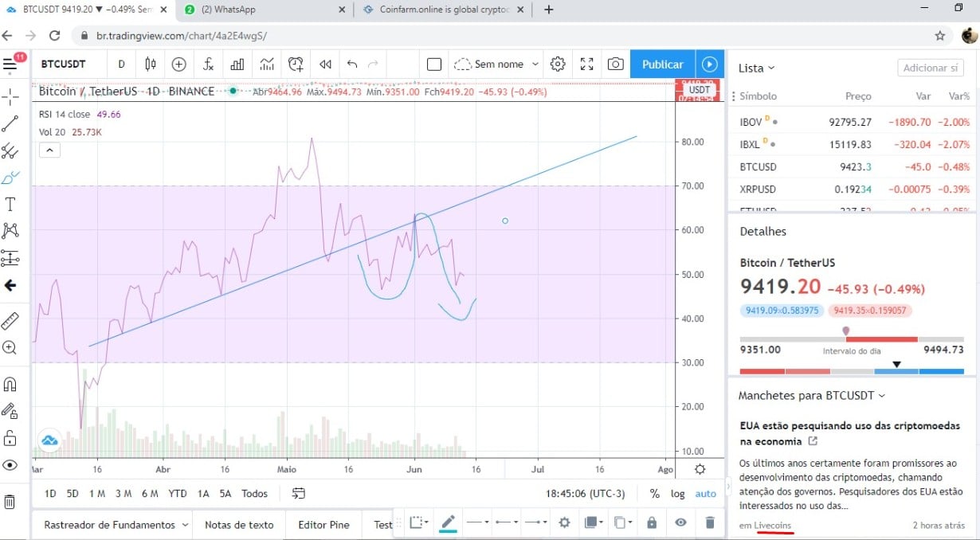Image resolution: width=980 pixels, height=540 pixels.
Task: Open drawing settings gear in floating toolbar
Action: coord(564,523)
